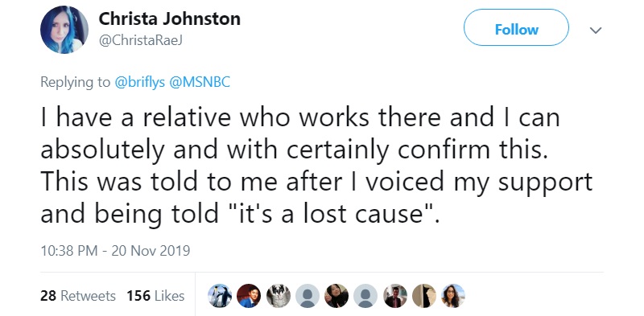Open the avatar of man in dark suit and tie
Screen dimensions: 644x316
(394, 295)
